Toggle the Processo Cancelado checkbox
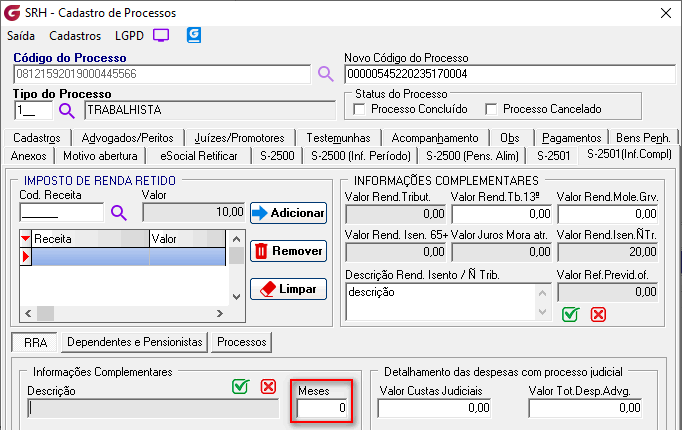682x430 pixels. click(491, 109)
